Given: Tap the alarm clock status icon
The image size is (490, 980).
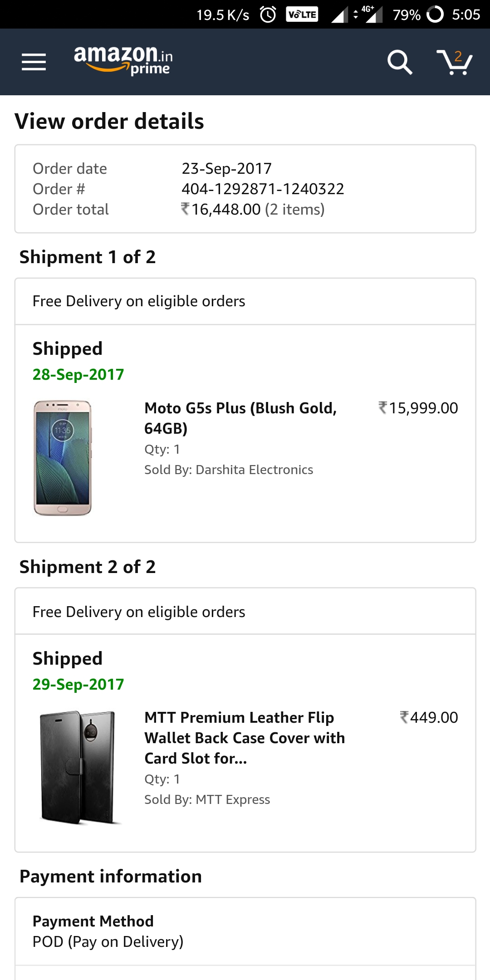Looking at the screenshot, I should [268, 15].
